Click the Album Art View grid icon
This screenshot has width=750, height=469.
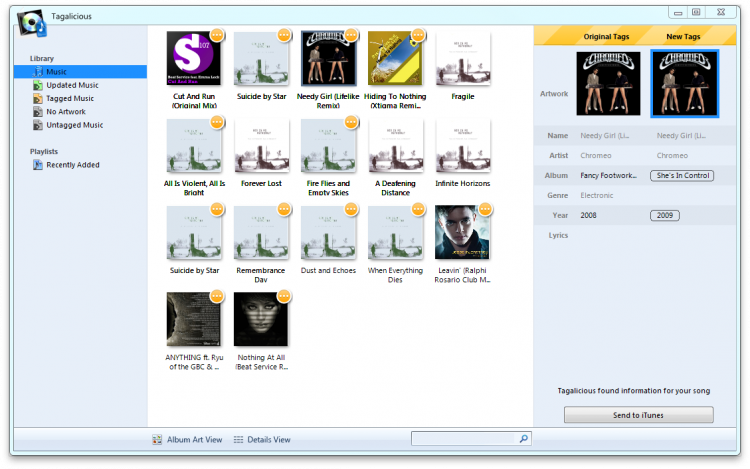[x=157, y=439]
